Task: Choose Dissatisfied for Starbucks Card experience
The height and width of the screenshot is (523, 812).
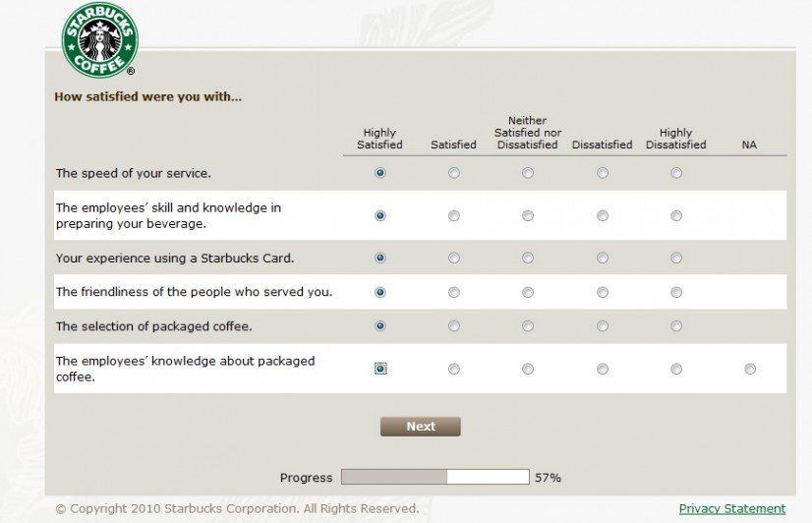Action: pyautogui.click(x=603, y=258)
